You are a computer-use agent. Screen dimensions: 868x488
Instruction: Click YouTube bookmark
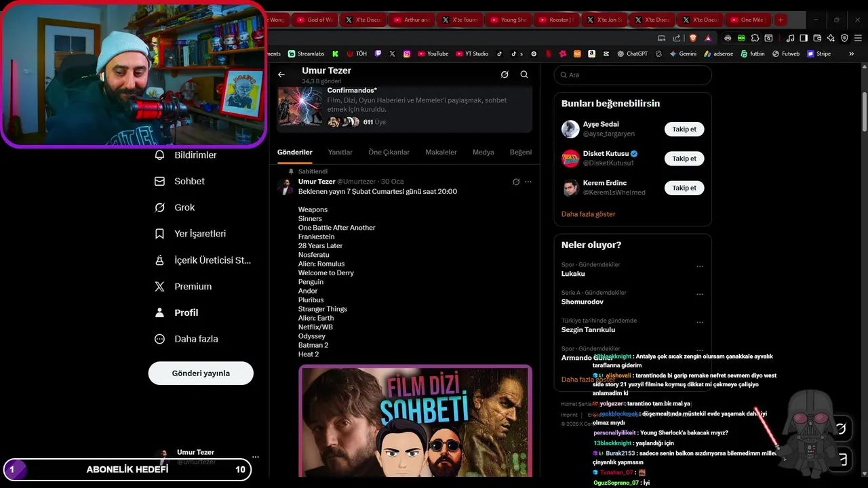coord(433,54)
